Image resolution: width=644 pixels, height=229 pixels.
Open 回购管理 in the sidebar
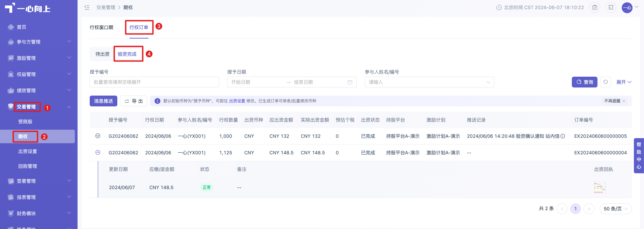coord(28,166)
